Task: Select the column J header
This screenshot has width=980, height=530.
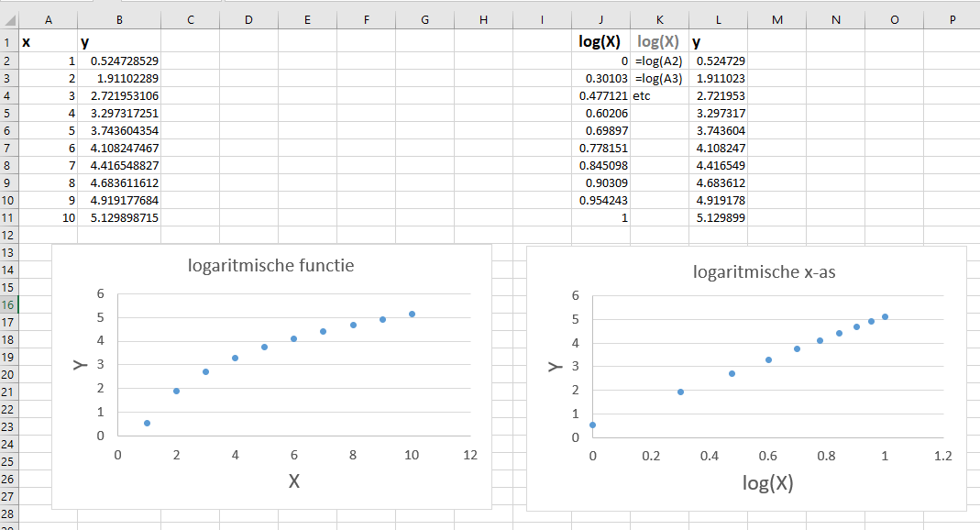Action: (600, 20)
